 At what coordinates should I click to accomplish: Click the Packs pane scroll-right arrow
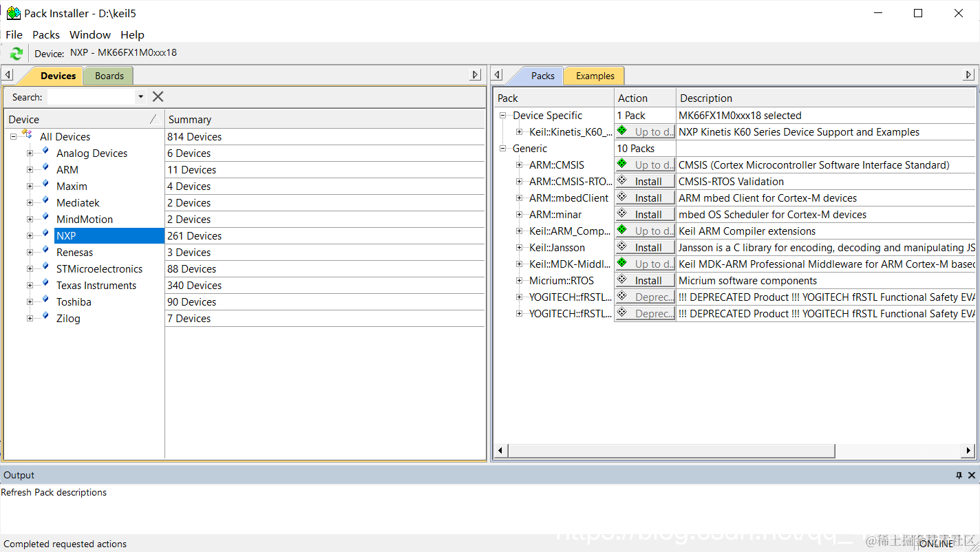point(968,451)
